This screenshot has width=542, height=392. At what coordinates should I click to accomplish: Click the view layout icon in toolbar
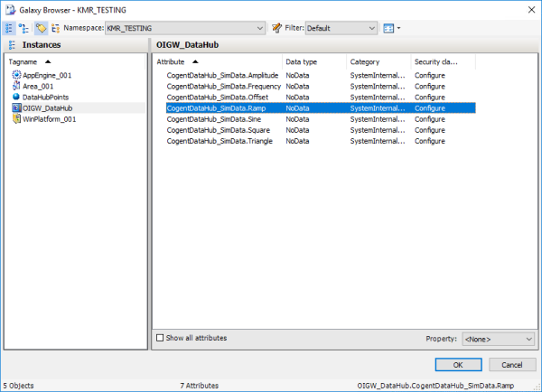pyautogui.click(x=388, y=28)
